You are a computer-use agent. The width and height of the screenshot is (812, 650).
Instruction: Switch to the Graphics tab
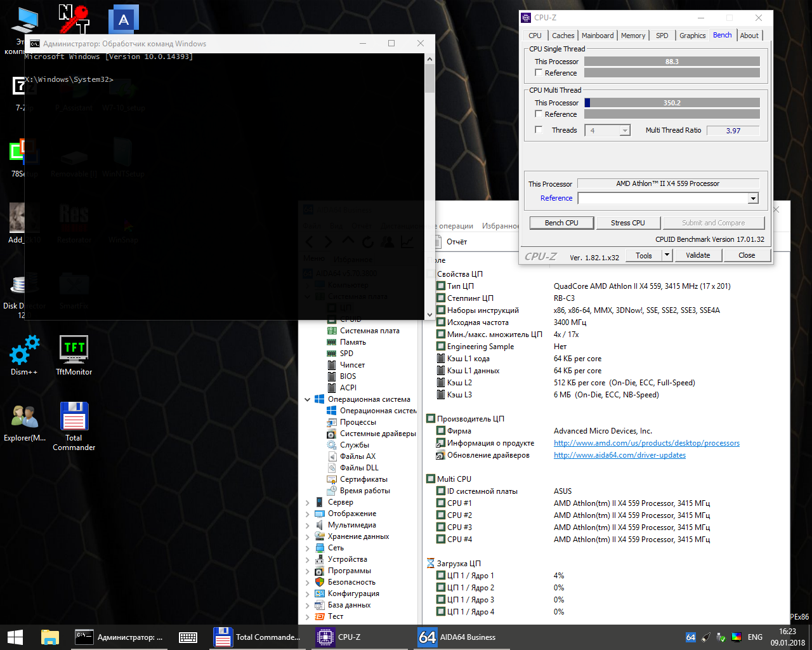click(x=692, y=36)
